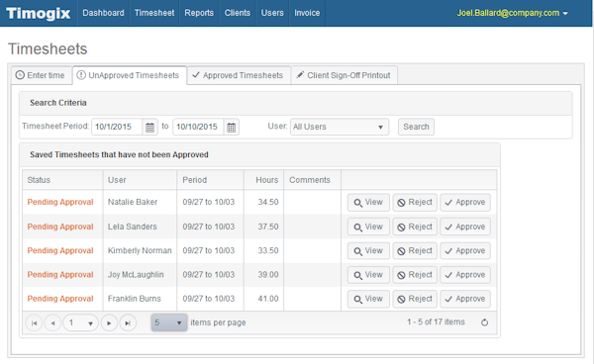Go to previous page of results

click(52, 323)
